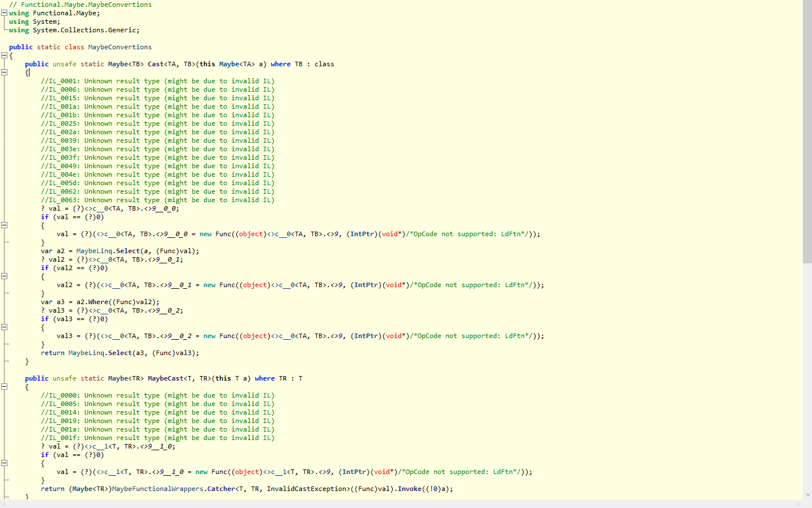Collapse the if (val2 == 0) block
The width and height of the screenshot is (812, 508).
point(4,276)
